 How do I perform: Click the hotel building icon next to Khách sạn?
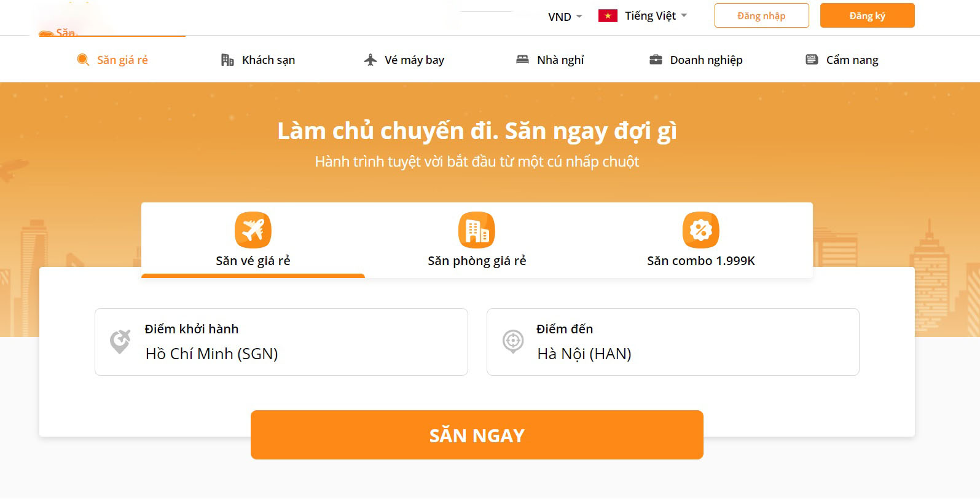[227, 59]
